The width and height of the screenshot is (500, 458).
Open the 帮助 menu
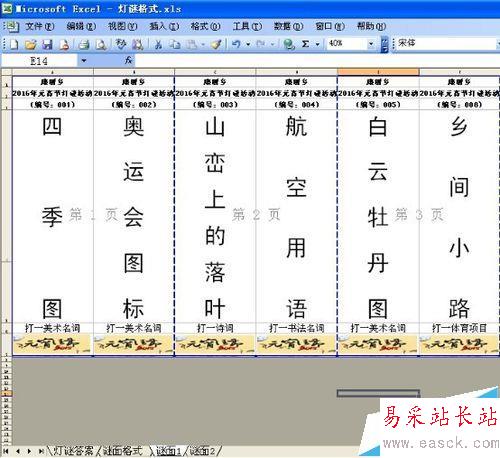tap(371, 26)
